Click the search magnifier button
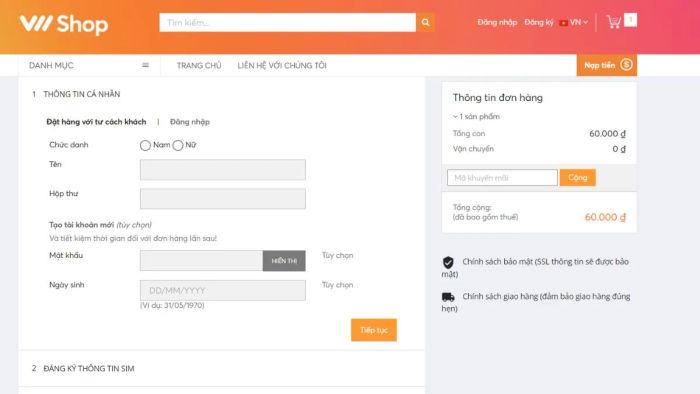The height and width of the screenshot is (394, 700). [x=425, y=22]
